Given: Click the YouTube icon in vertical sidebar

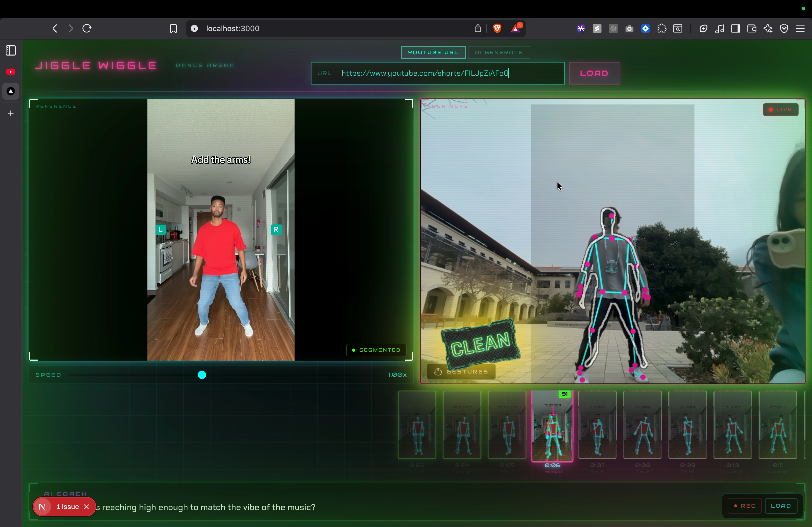Looking at the screenshot, I should point(10,72).
